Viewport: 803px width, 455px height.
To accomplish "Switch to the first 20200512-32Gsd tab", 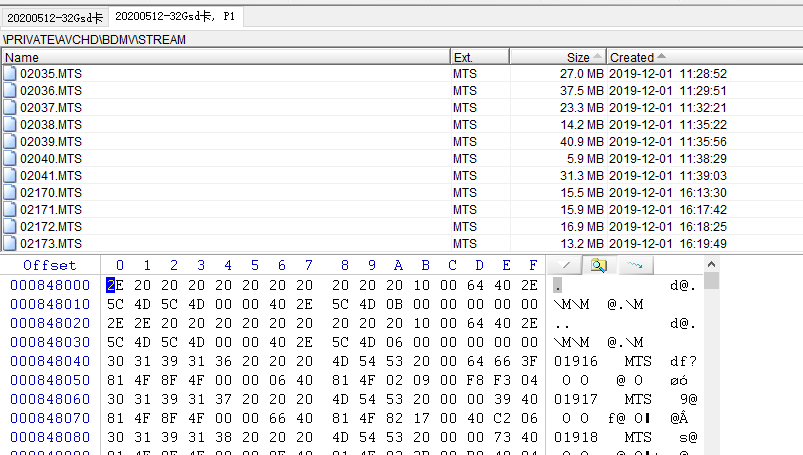I will (51, 16).
